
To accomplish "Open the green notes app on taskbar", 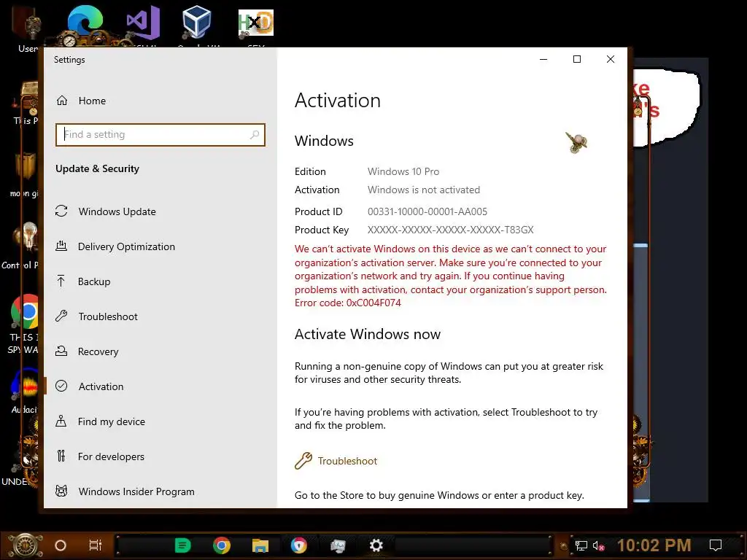I will point(183,545).
